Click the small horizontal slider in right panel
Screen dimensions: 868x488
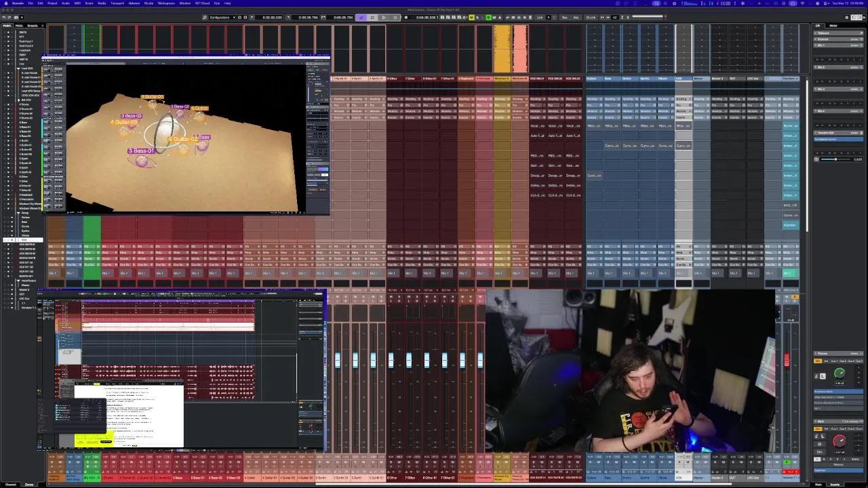pyautogui.click(x=836, y=159)
